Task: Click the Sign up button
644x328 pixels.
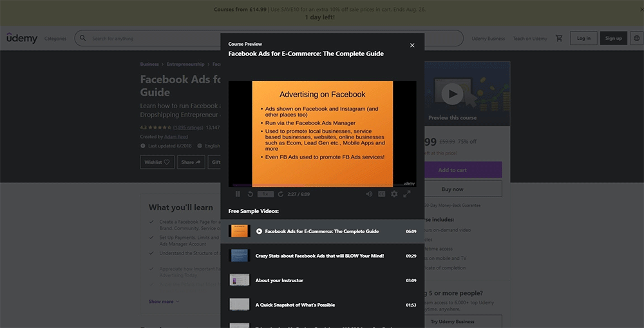Action: coord(614,38)
